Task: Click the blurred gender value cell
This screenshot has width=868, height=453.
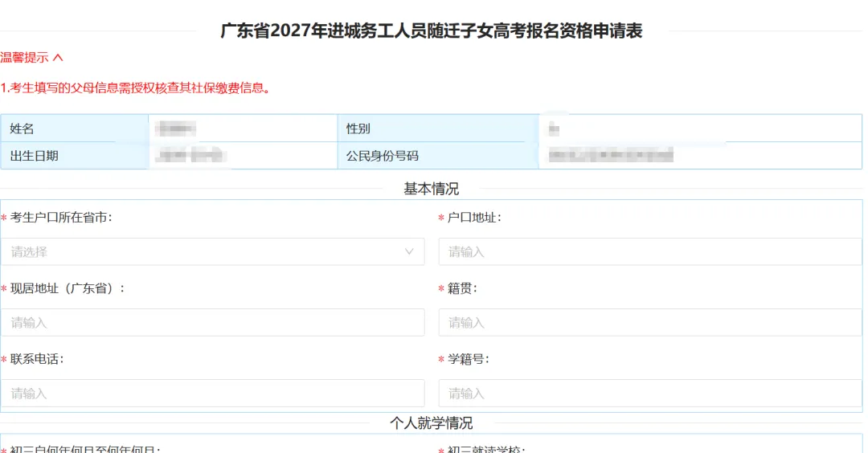Action: pos(700,129)
